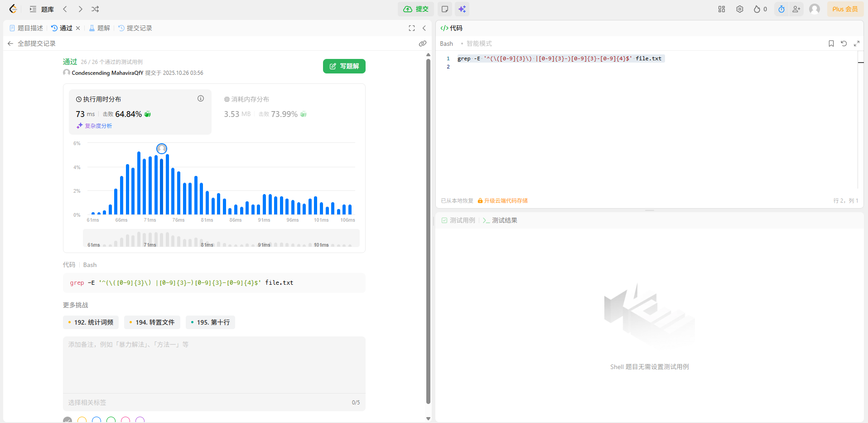Collapse the left panel with chevron

[x=424, y=28]
